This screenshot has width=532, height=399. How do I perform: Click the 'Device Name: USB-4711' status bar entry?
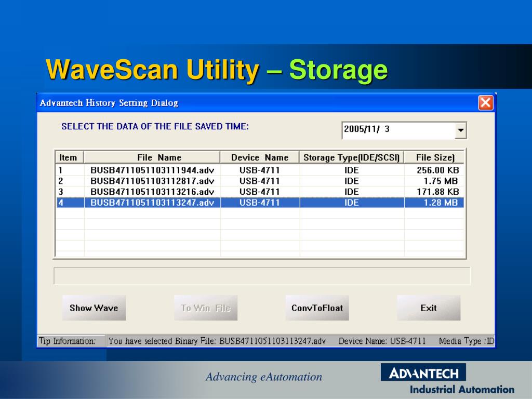click(x=382, y=341)
